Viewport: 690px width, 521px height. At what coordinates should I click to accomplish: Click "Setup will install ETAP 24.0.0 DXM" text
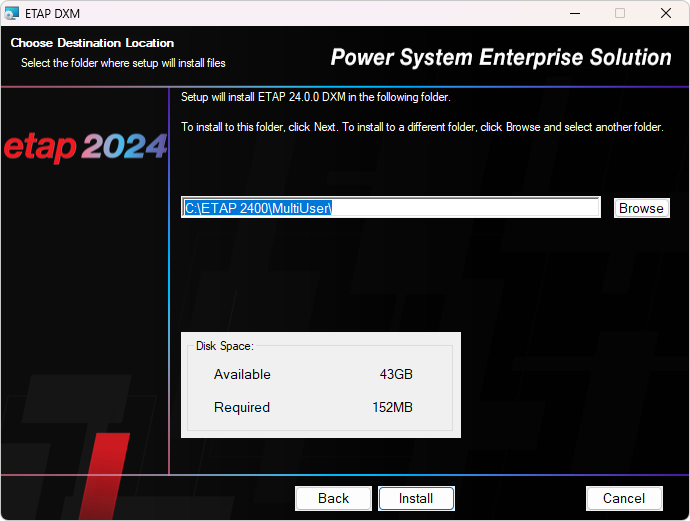tap(316, 97)
